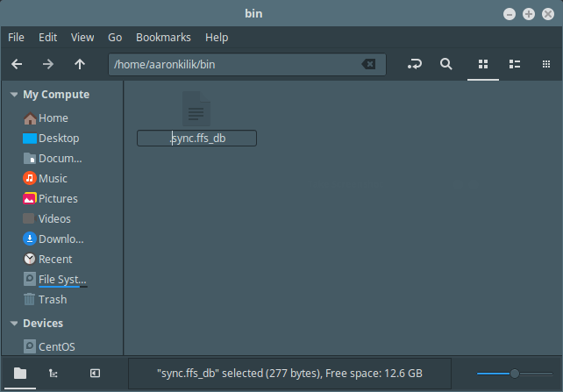Click the forward navigation arrow

[48, 64]
